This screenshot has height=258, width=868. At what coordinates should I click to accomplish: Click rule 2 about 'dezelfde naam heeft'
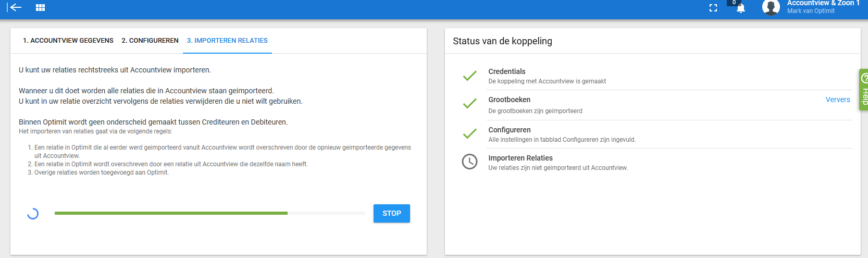tap(171, 164)
